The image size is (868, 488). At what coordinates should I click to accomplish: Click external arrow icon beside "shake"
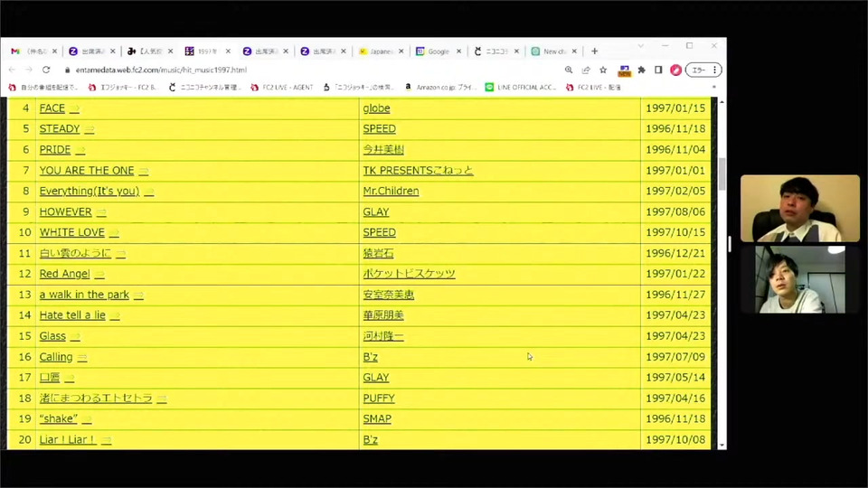(x=87, y=420)
